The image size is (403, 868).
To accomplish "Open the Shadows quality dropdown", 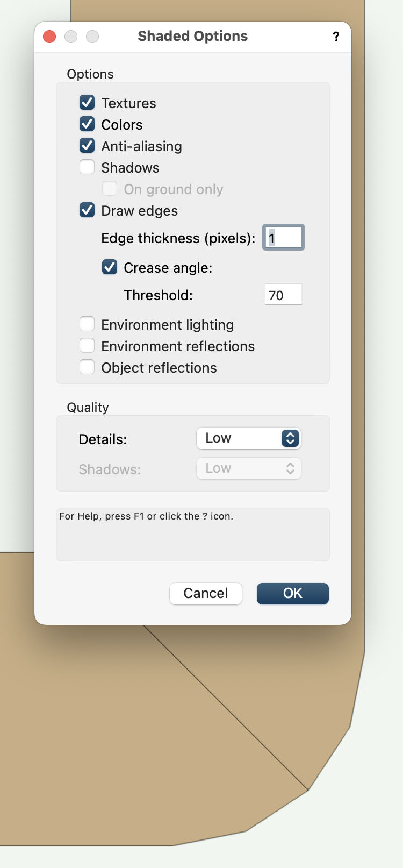I will tap(248, 468).
